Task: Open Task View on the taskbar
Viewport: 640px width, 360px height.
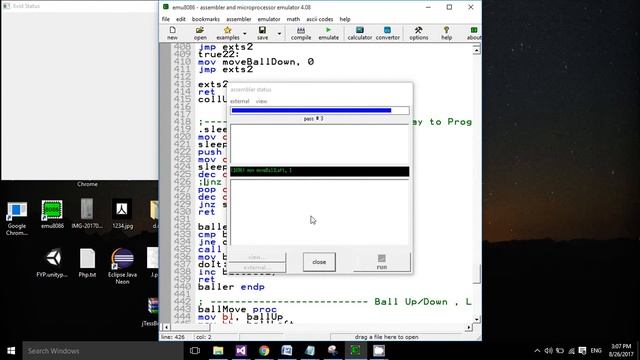Action: (195, 351)
